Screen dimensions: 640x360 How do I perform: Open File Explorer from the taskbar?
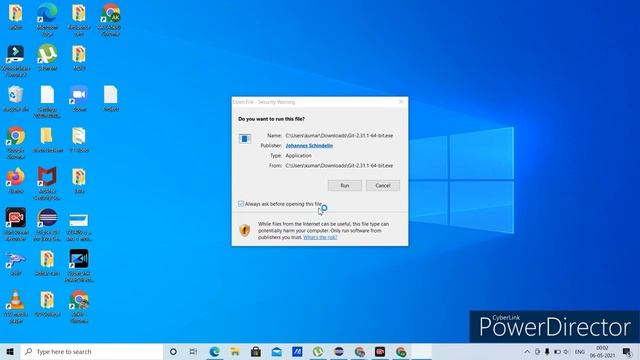[x=235, y=351]
